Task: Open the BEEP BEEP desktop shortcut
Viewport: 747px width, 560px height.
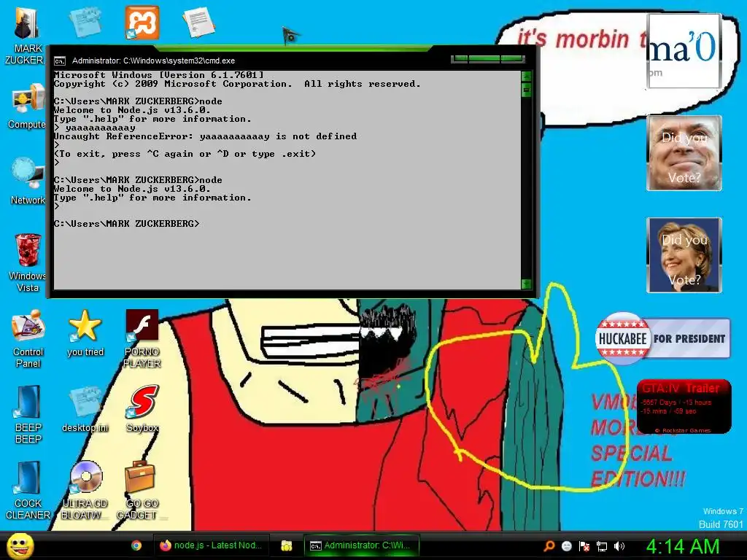Action: tap(28, 414)
